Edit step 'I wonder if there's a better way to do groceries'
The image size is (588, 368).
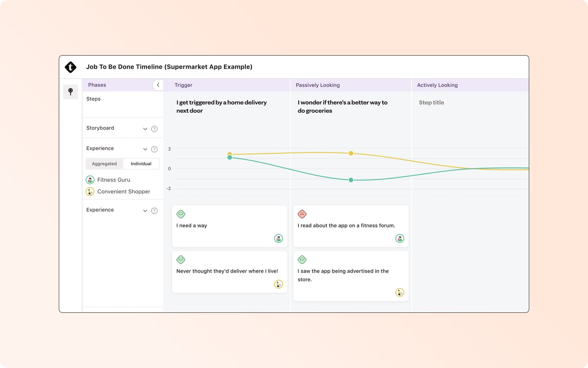pyautogui.click(x=343, y=107)
